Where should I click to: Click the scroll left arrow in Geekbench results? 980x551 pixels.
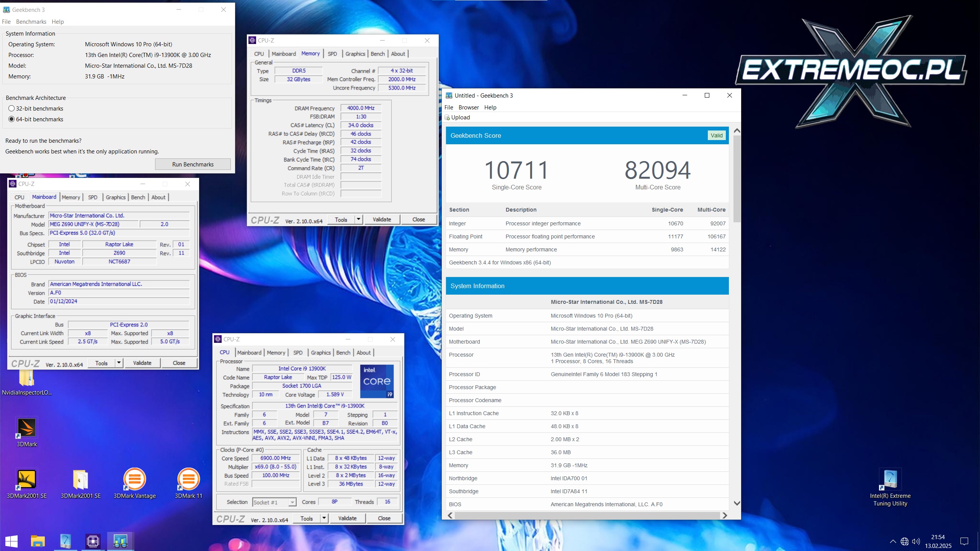450,515
